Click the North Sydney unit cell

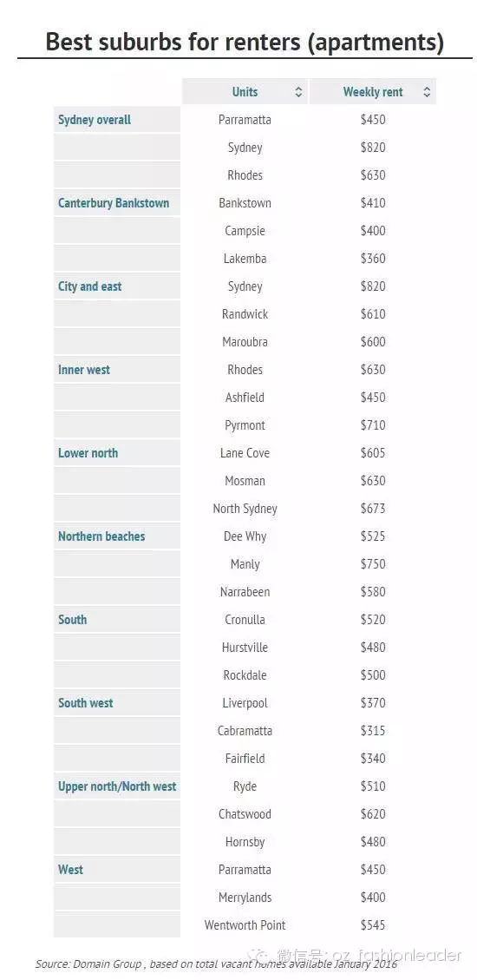[245, 509]
